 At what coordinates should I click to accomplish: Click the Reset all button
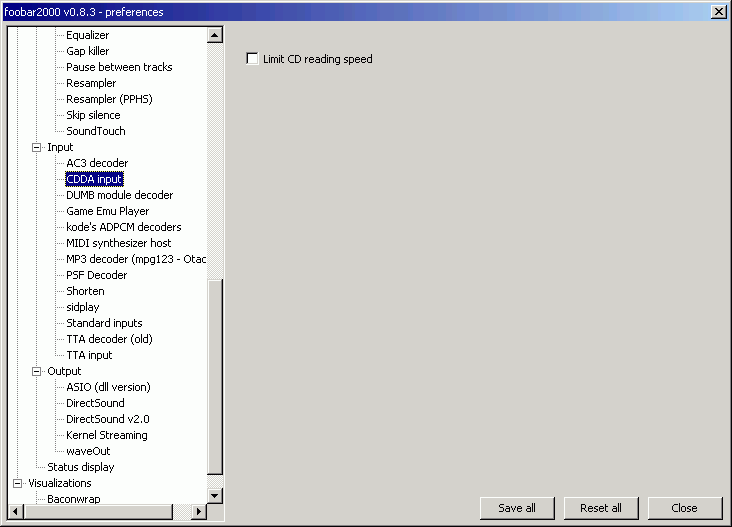[601, 508]
